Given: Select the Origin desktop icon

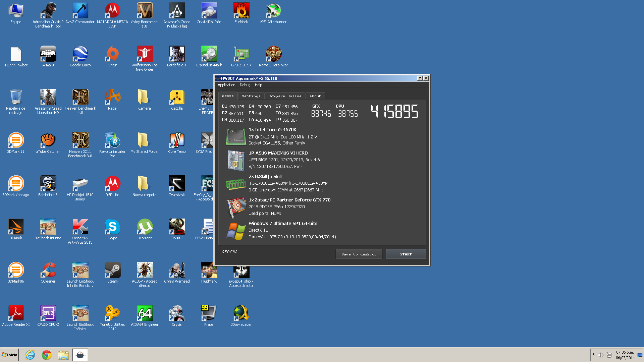Looking at the screenshot, I should click(x=112, y=57).
